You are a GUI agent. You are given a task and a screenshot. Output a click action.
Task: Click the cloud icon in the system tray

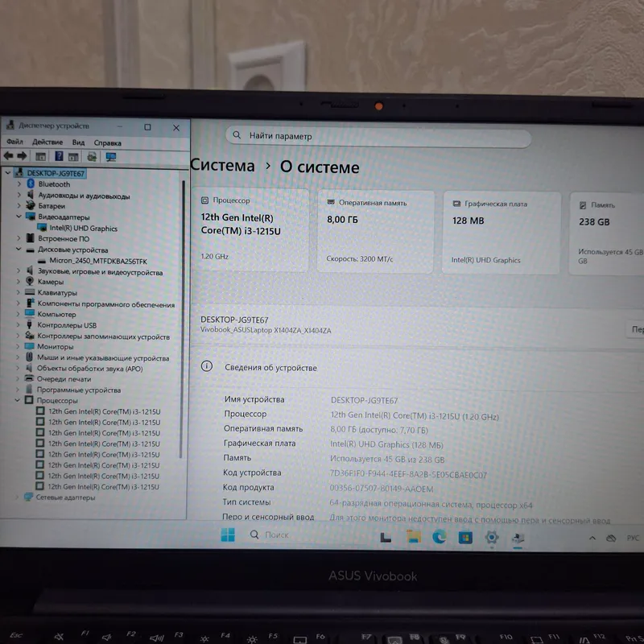click(611, 538)
